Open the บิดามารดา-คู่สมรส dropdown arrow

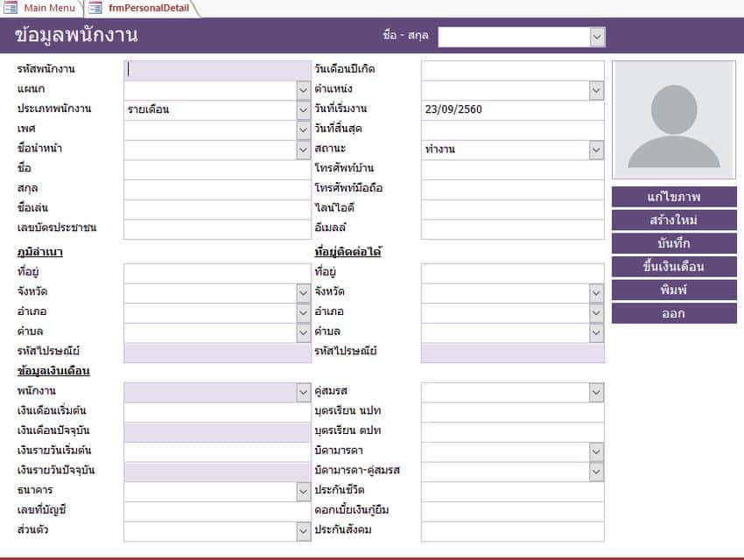coord(596,472)
